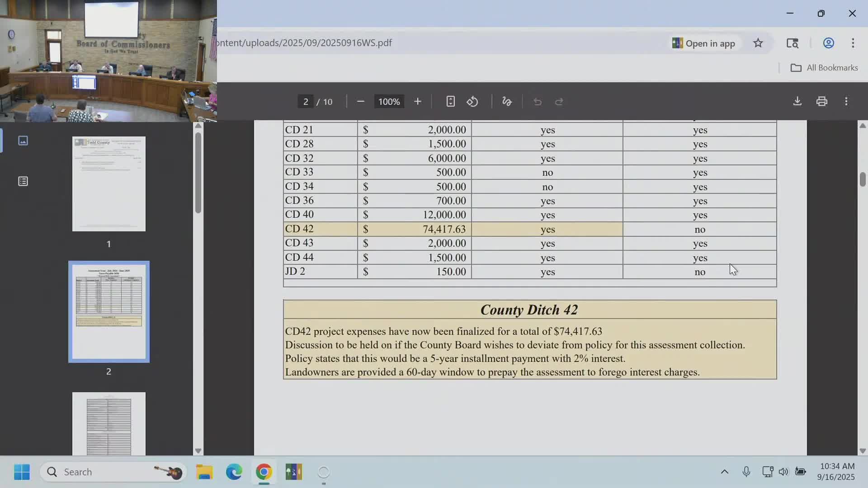
Task: Print the PDF document
Action: 822,101
